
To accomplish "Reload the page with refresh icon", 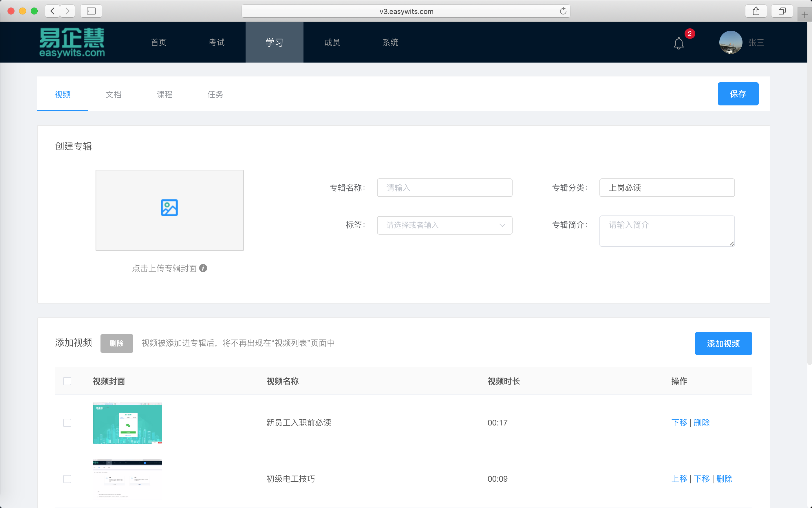I will (x=563, y=11).
